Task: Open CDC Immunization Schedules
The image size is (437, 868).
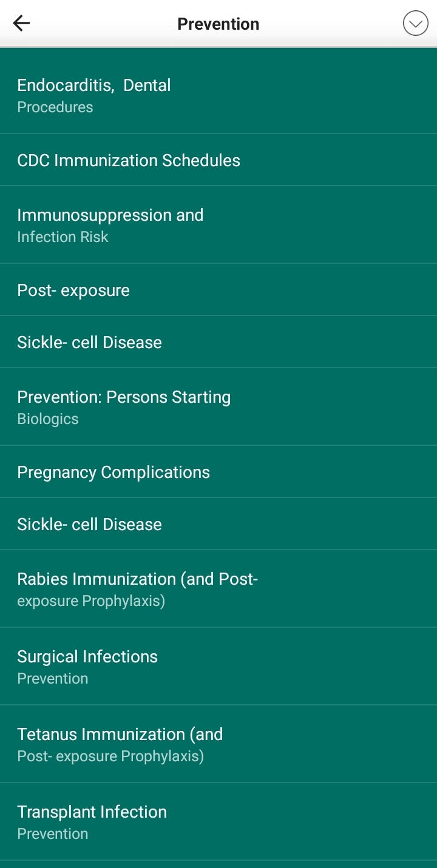Action: click(x=129, y=160)
